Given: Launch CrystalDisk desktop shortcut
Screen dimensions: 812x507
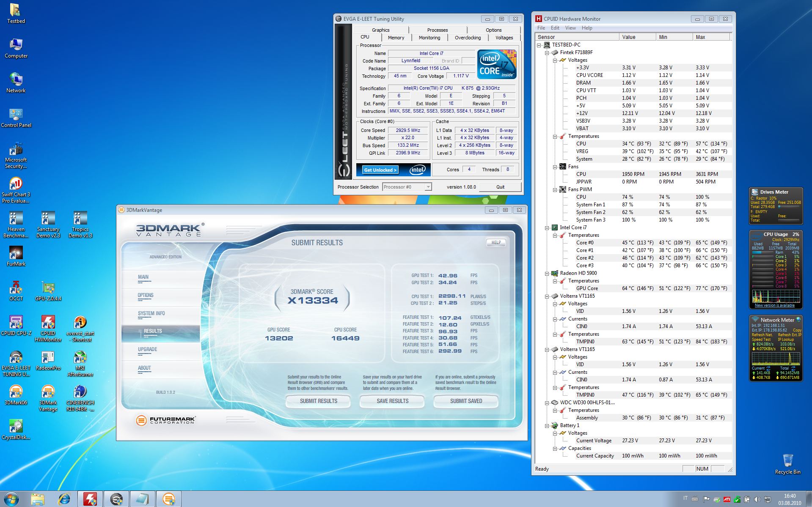Looking at the screenshot, I should pos(16,430).
